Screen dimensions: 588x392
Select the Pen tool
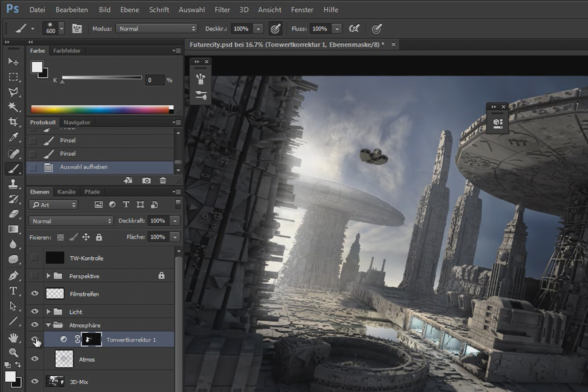[x=13, y=276]
